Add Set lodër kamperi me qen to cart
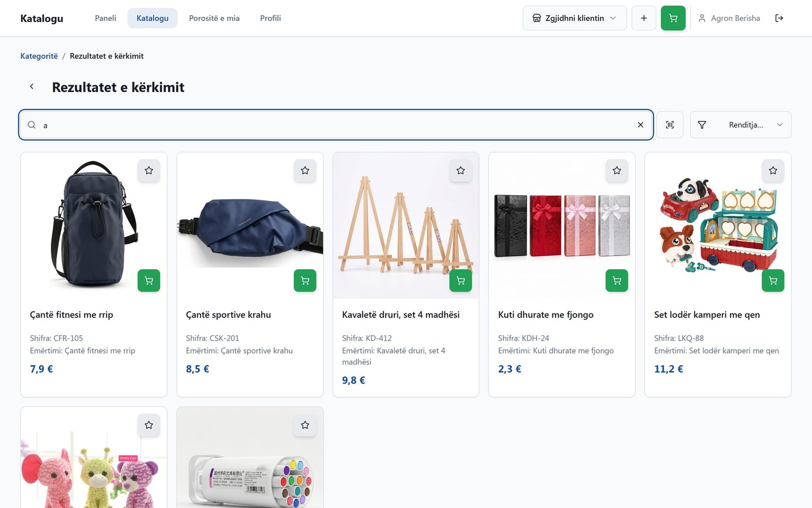The width and height of the screenshot is (812, 508). point(773,280)
